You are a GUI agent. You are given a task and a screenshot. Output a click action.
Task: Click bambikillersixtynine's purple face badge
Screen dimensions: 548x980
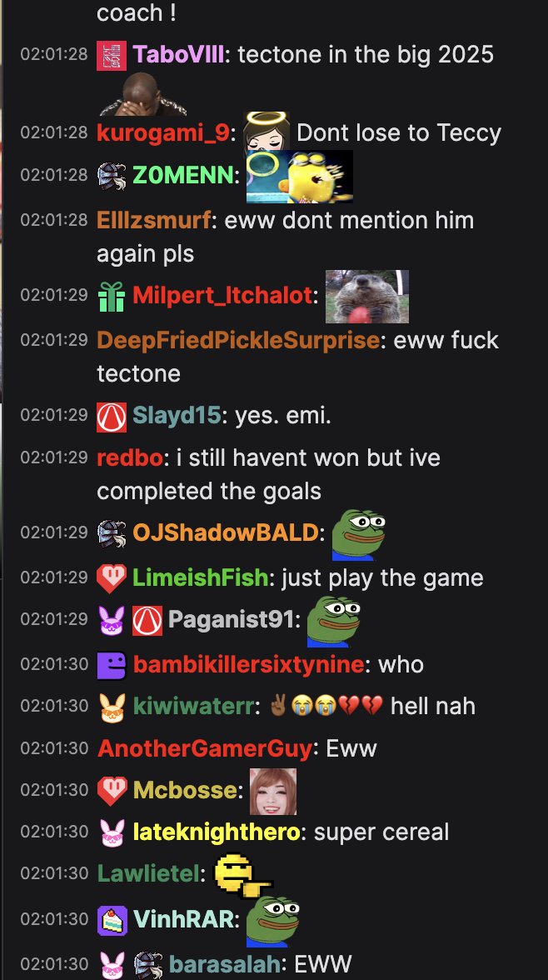[112, 665]
